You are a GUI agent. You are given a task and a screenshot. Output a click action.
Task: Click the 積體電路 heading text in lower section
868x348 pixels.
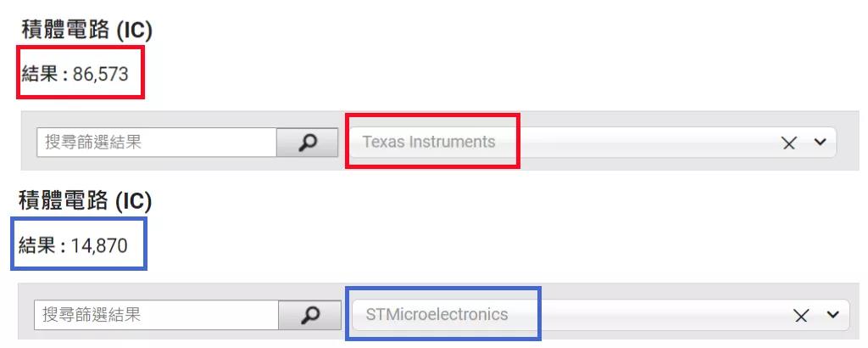point(63,200)
